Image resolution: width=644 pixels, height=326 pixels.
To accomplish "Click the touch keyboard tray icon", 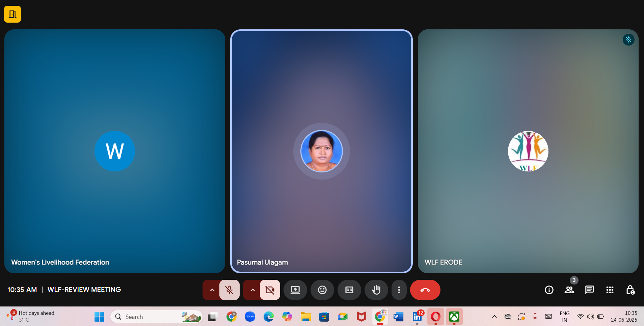I will point(548,317).
